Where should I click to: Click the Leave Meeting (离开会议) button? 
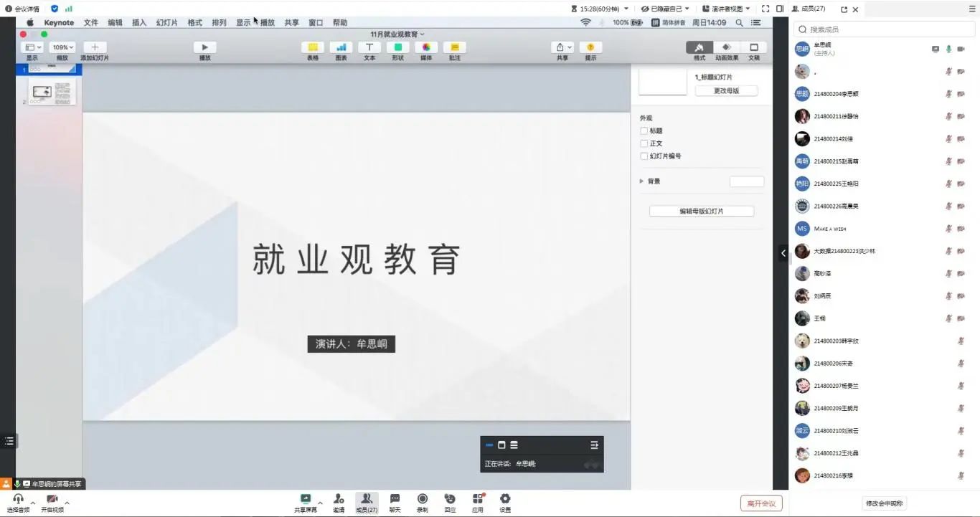point(761,503)
